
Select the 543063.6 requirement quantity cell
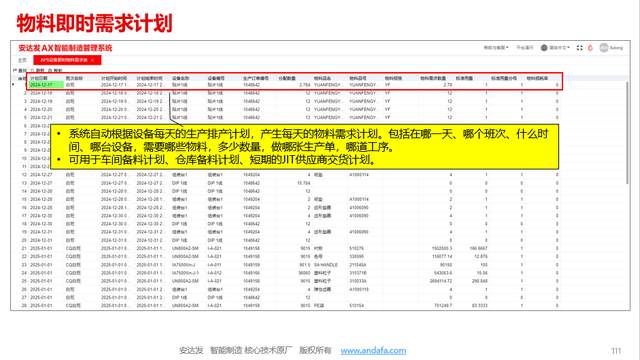point(443,273)
